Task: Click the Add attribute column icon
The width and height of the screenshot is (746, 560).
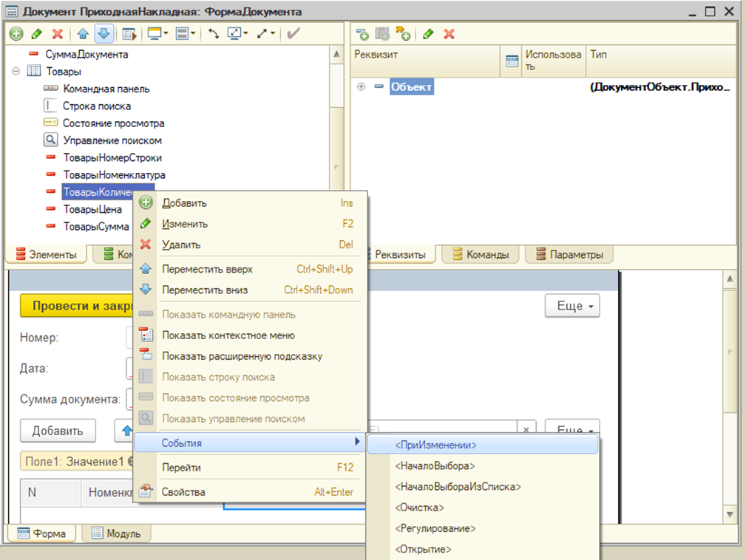Action: [x=382, y=34]
